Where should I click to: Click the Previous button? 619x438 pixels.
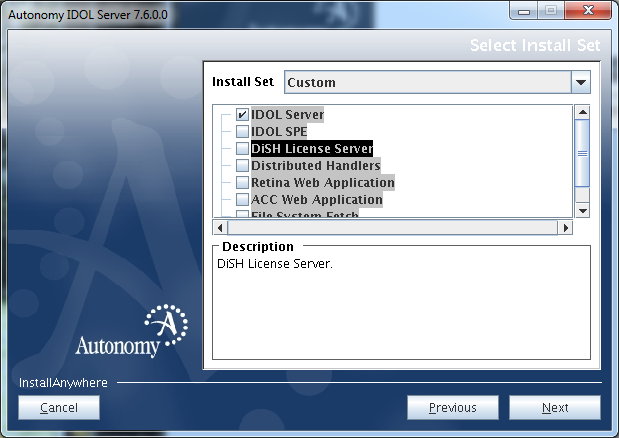coord(453,408)
